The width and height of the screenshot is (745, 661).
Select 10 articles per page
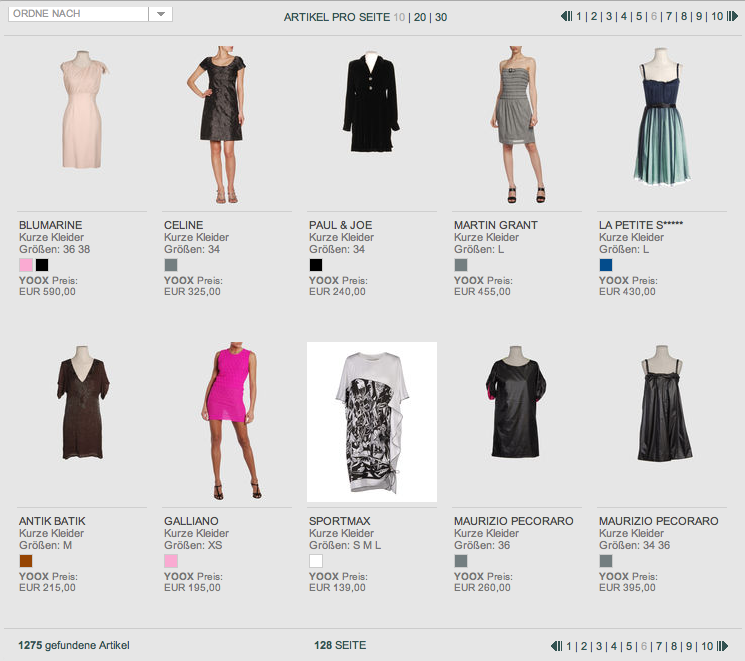[x=399, y=17]
